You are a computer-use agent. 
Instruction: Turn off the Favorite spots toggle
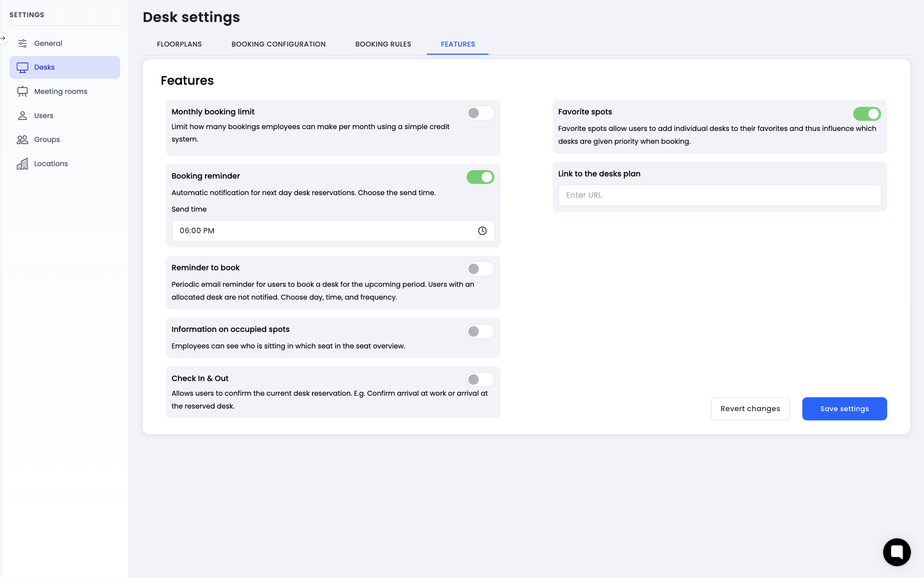coord(867,114)
